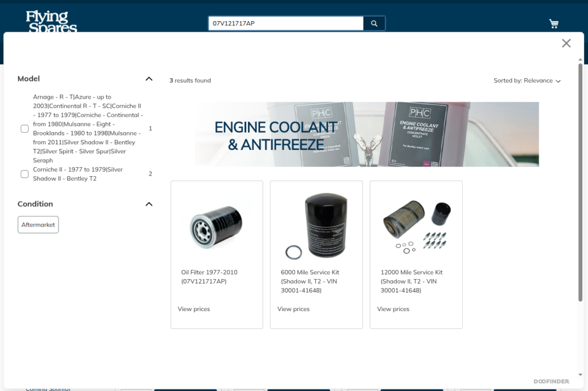The image size is (588, 391).
Task: Click the '3 results found' text
Action: 190,80
